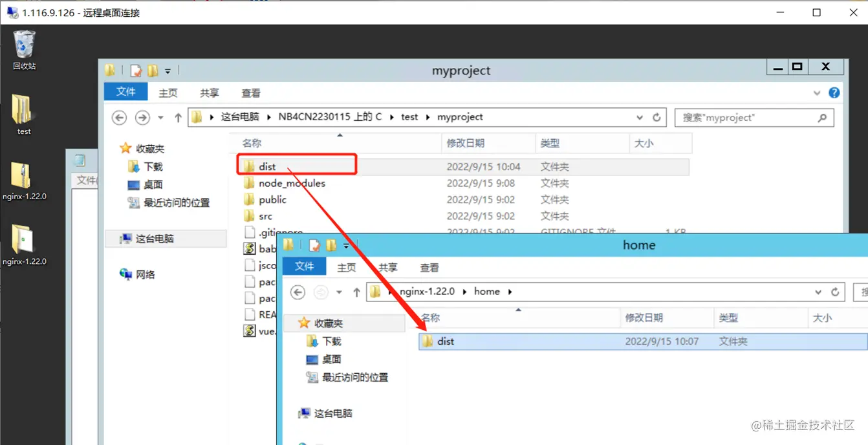
Task: Select 网络 in myproject navigation pane
Action: tap(137, 275)
